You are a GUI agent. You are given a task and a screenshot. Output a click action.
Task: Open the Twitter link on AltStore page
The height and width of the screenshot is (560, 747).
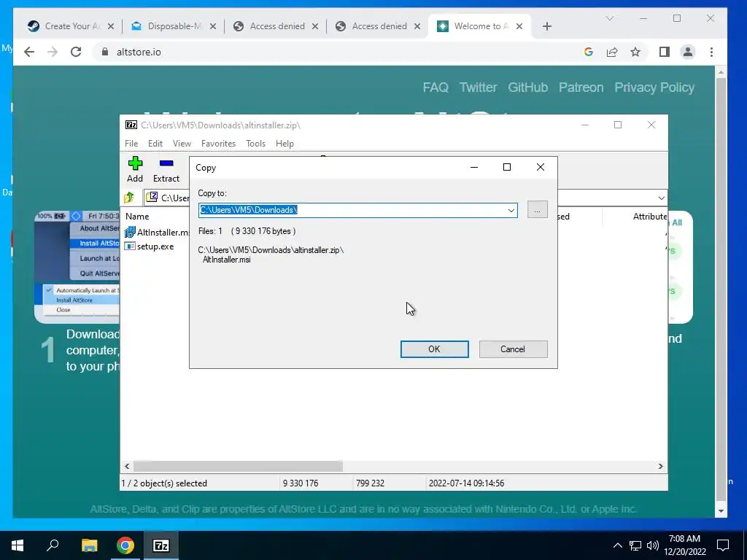click(478, 87)
